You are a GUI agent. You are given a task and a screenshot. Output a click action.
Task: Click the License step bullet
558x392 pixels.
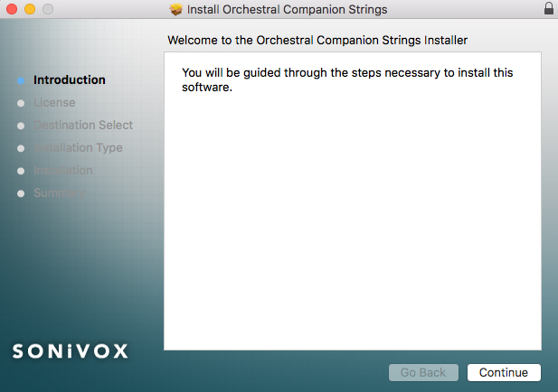tap(21, 103)
